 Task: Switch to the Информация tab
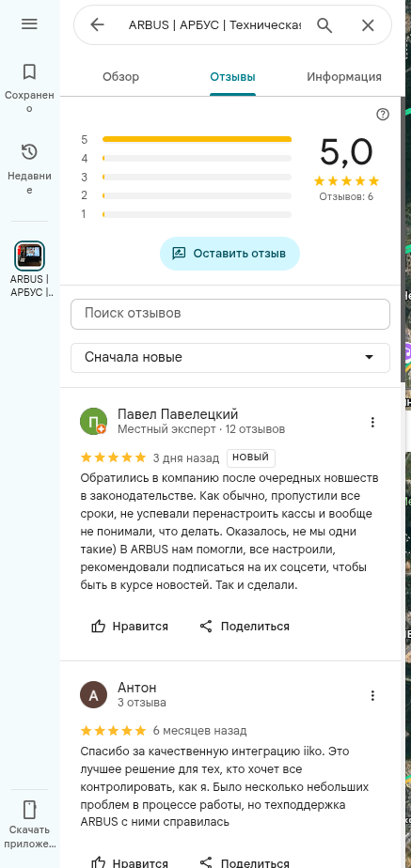(x=344, y=77)
